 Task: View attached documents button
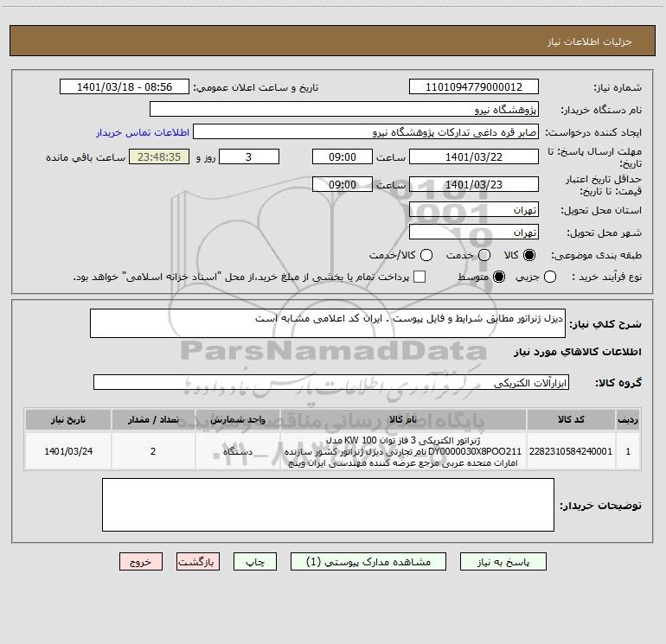(368, 562)
